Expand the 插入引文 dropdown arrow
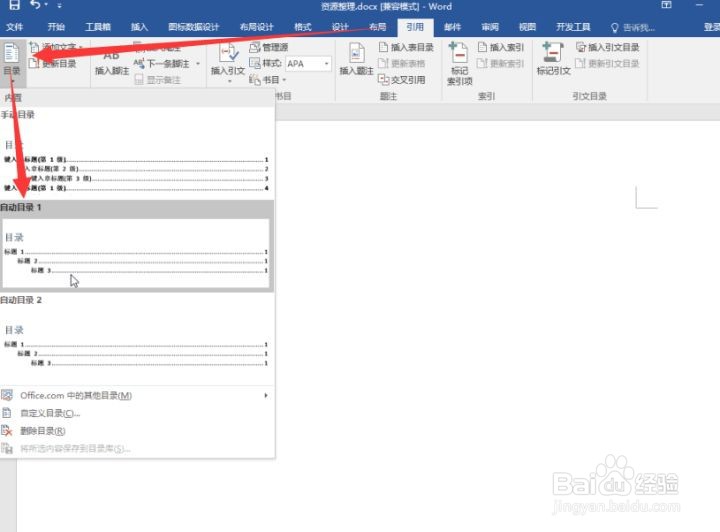The width and height of the screenshot is (720, 532). 229,81
